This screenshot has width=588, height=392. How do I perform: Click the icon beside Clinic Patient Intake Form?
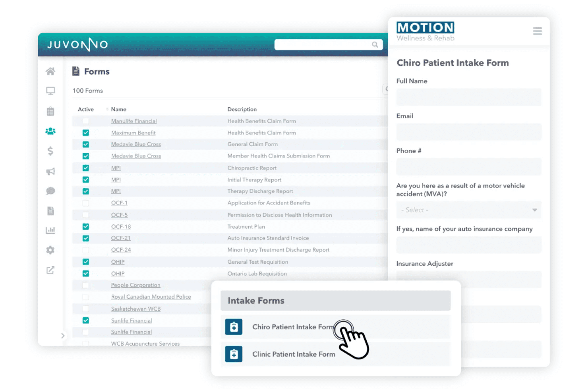[x=234, y=354]
